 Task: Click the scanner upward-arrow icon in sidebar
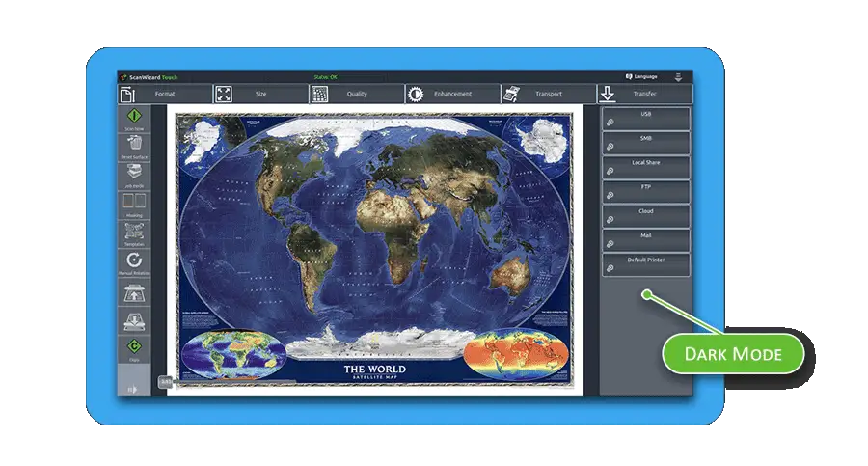point(134,292)
